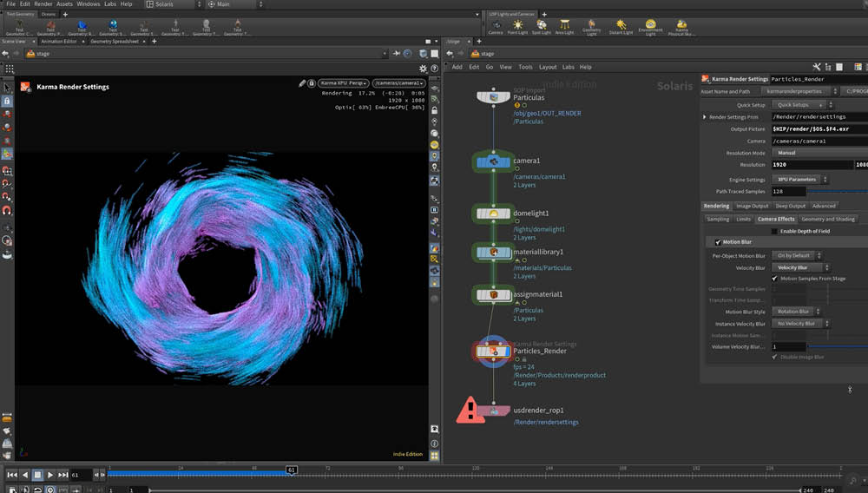Uncheck the Motion Blur checkbox

(x=718, y=242)
